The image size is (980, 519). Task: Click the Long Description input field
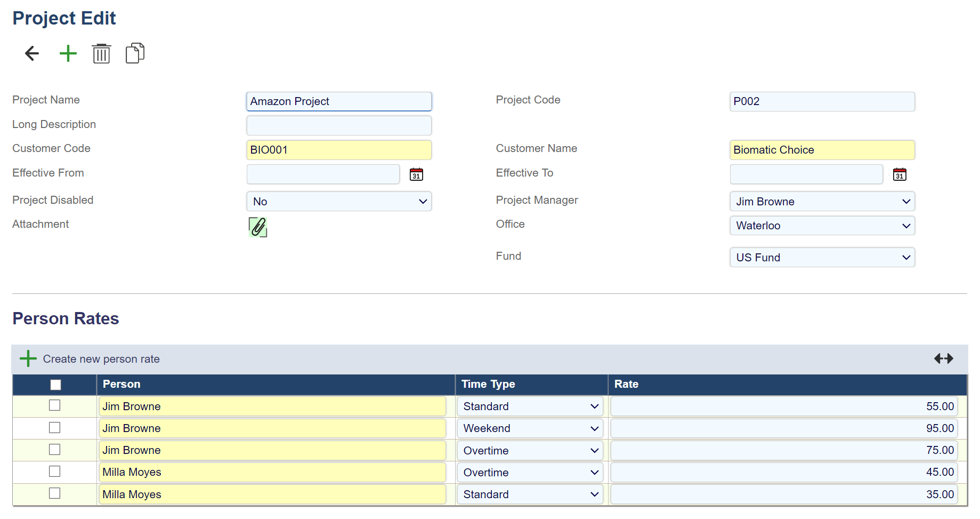[x=339, y=126]
